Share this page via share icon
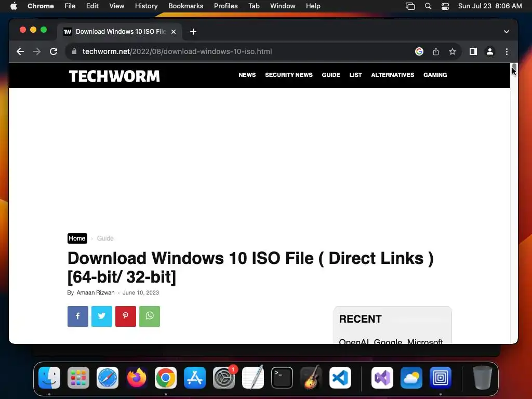Image resolution: width=532 pixels, height=399 pixels. coord(436,51)
